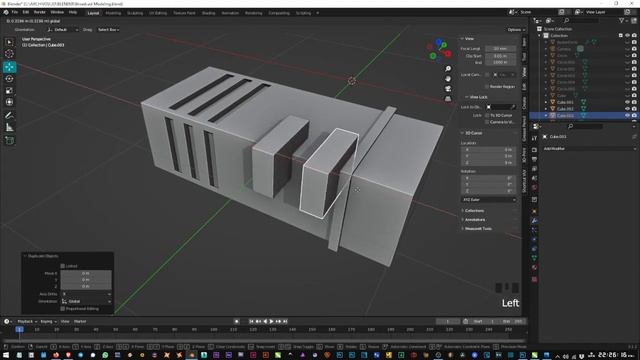Select the Measure tool
This screenshot has width=640, height=360.
[9, 128]
